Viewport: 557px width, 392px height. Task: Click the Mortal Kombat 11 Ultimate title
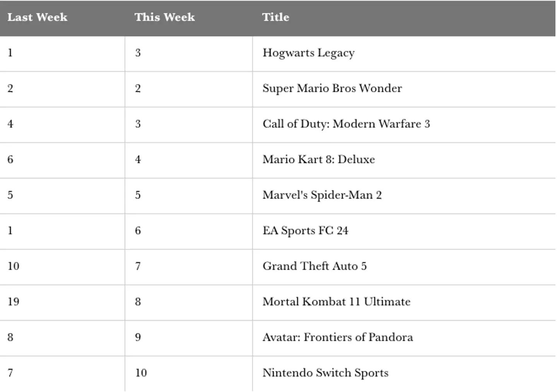pyautogui.click(x=336, y=302)
